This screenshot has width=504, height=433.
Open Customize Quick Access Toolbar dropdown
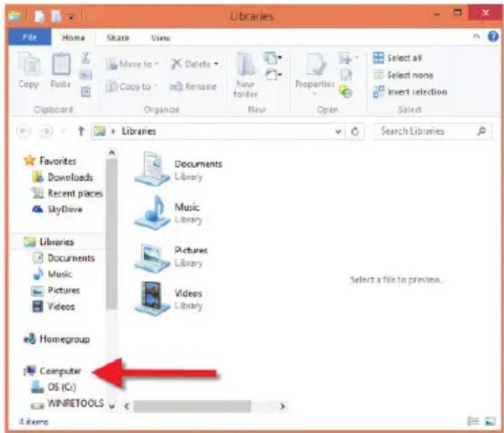tap(71, 16)
